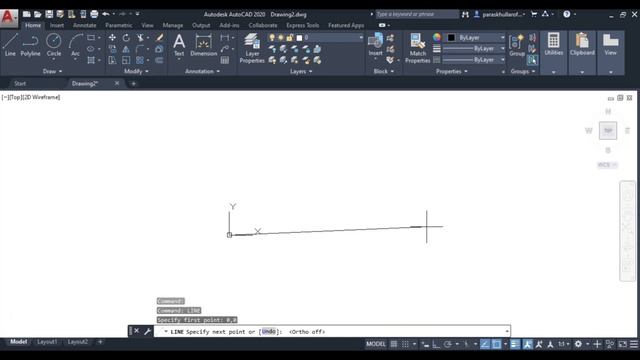This screenshot has height=360, width=640.
Task: Toggle ortho mode in status bar
Action: click(436, 344)
